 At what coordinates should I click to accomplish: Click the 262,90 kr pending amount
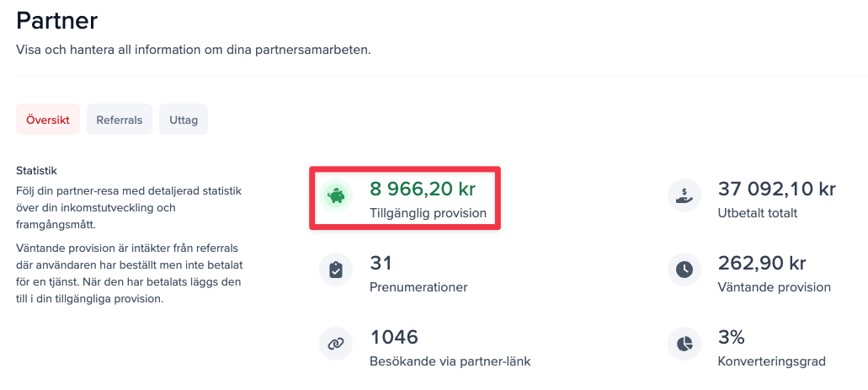pos(763,263)
